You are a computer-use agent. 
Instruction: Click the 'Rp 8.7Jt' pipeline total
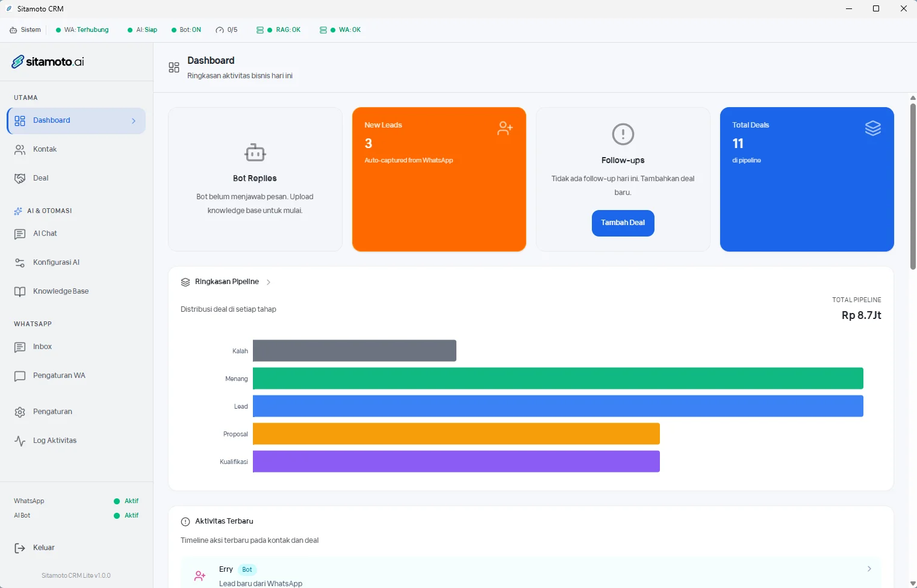[x=862, y=315]
